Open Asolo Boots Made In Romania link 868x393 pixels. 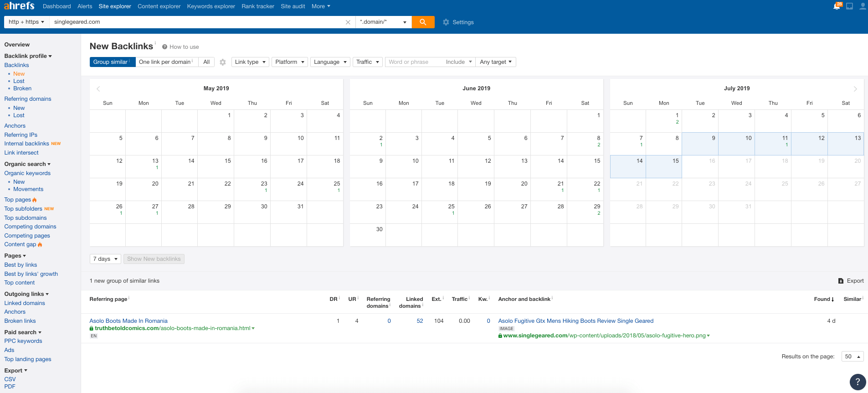(128, 321)
